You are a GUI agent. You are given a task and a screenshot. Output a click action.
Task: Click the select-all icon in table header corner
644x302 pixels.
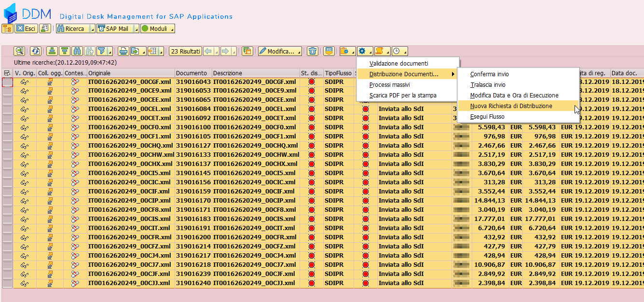(7, 73)
